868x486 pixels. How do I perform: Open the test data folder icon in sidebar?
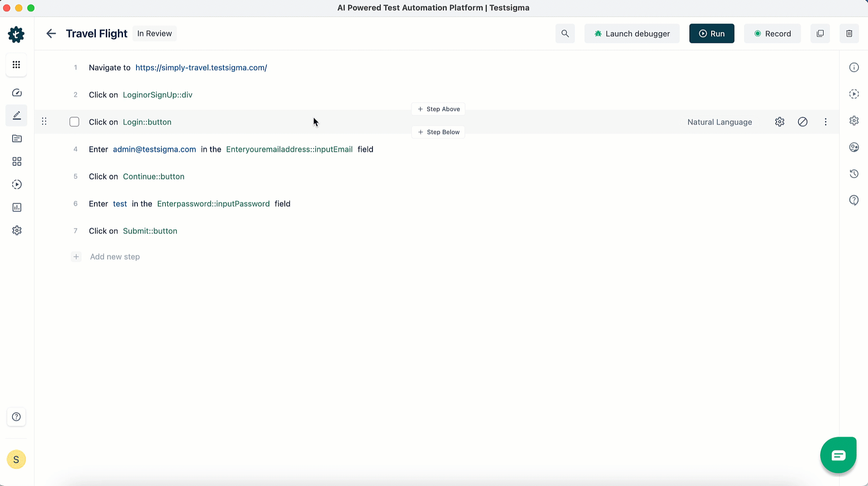(x=17, y=138)
